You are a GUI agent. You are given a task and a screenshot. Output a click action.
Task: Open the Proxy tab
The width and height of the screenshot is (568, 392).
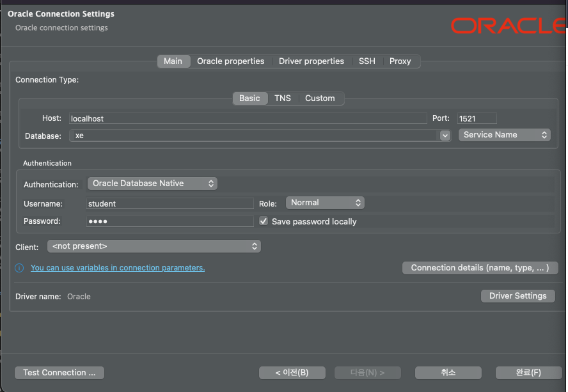point(400,61)
